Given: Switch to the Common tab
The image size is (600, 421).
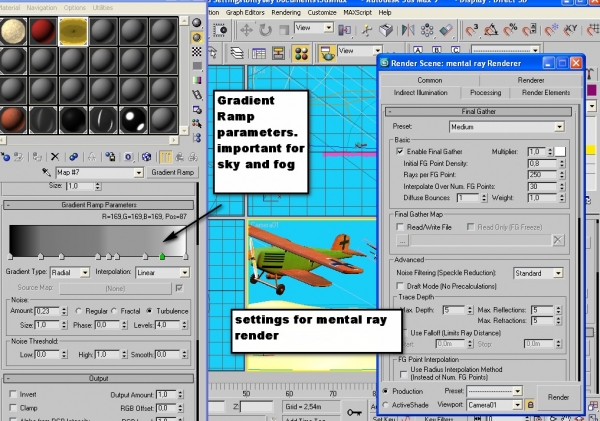Looking at the screenshot, I should [x=430, y=80].
